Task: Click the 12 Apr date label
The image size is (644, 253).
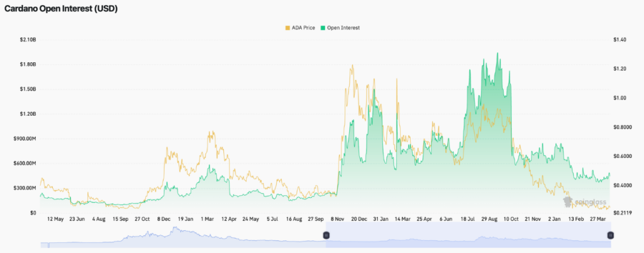Action: pos(229,219)
